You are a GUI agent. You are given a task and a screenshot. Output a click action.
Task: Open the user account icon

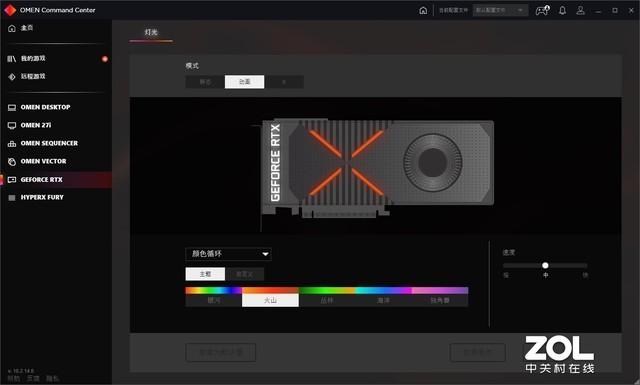point(580,10)
